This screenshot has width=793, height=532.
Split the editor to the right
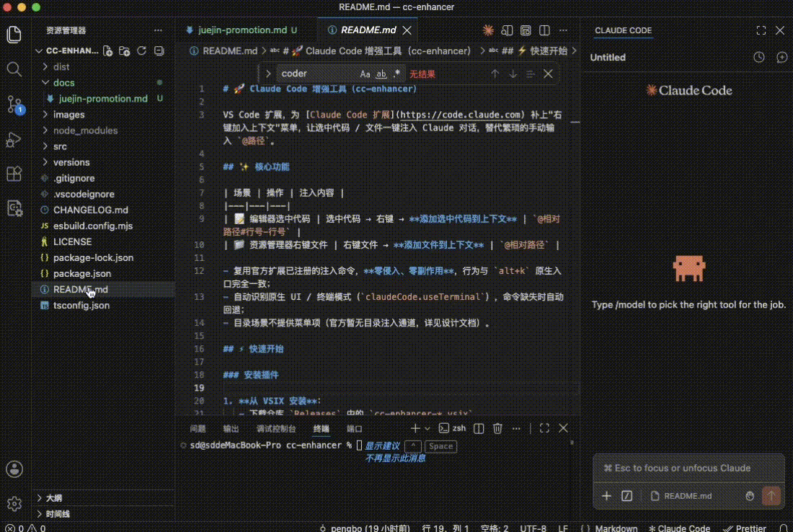544,30
